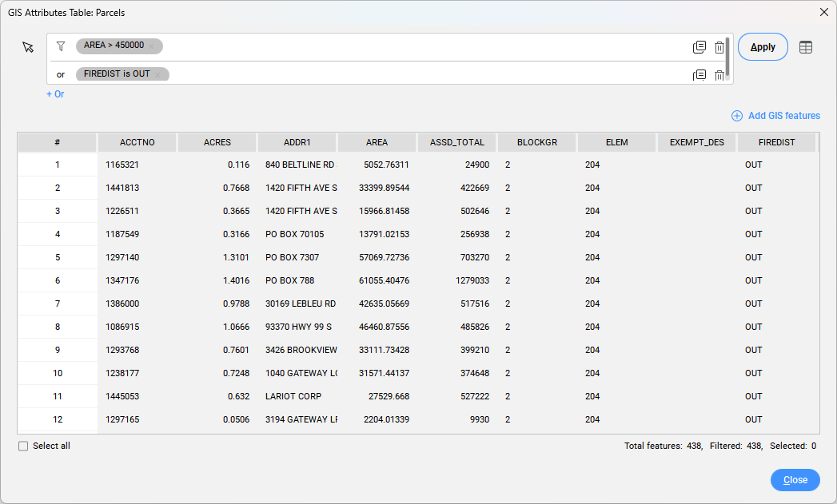The image size is (837, 504).
Task: Click the filter funnel icon
Action: tap(61, 46)
